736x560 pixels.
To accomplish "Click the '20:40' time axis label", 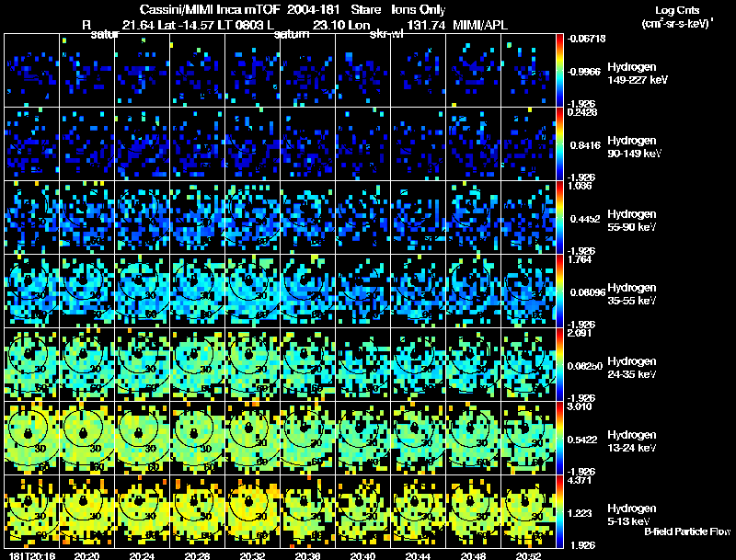I will 362,555.
